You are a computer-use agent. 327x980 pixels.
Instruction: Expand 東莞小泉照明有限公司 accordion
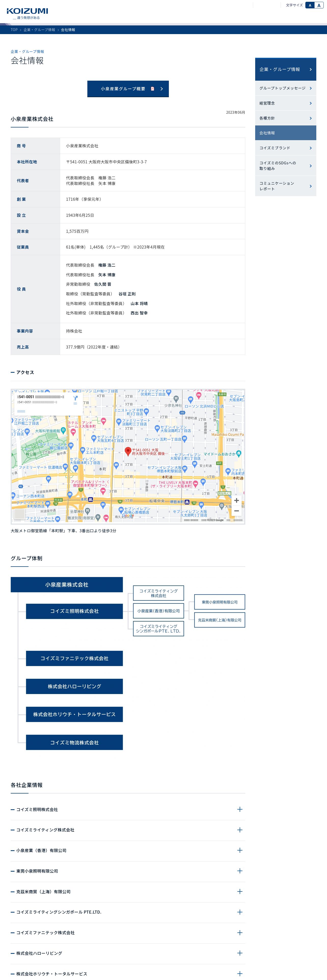click(x=128, y=871)
